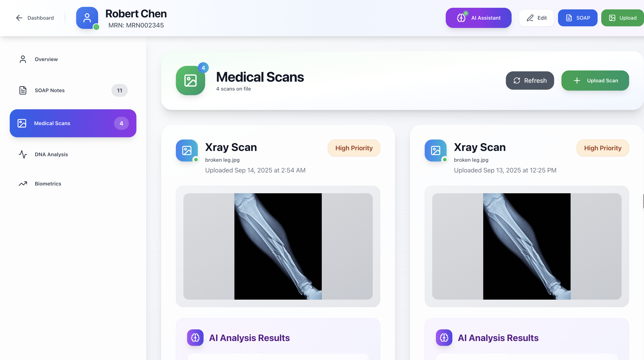The height and width of the screenshot is (360, 644).
Task: Click the brain icon beside second AI Analysis Results
Action: coord(444,338)
